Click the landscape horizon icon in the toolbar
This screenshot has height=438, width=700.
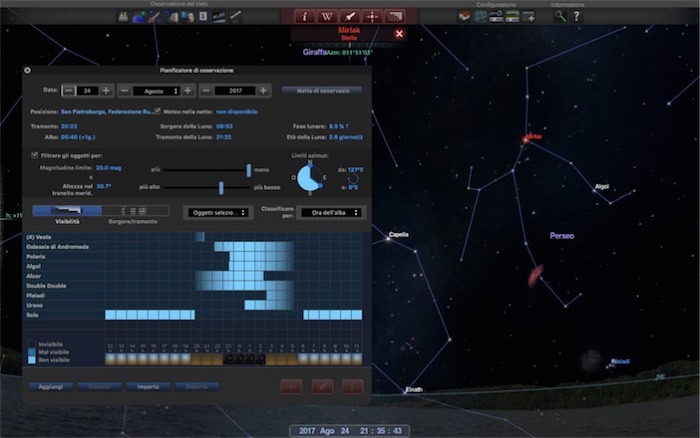click(x=512, y=17)
